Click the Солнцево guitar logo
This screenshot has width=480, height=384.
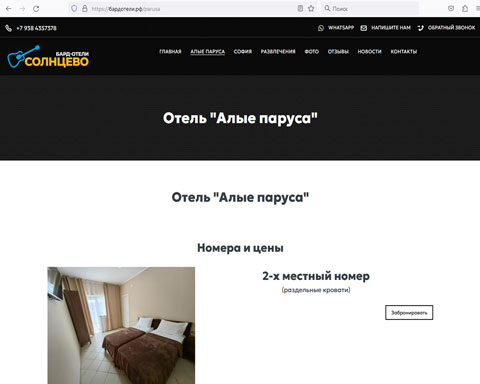(x=48, y=56)
